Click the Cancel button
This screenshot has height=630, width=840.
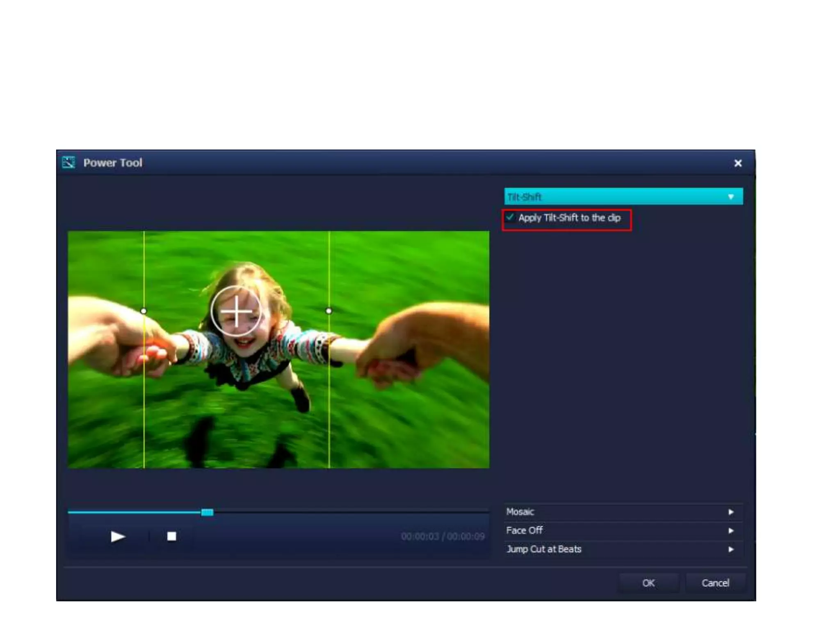pyautogui.click(x=715, y=583)
